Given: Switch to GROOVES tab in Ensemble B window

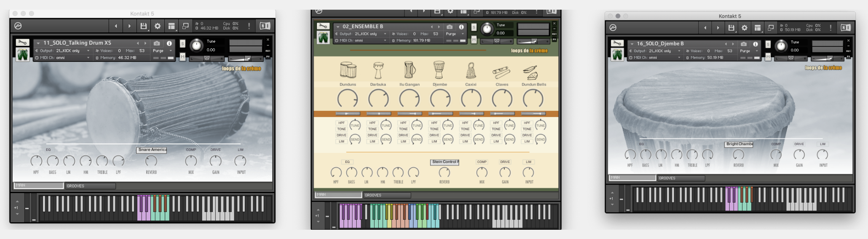Looking at the screenshot, I should click(387, 195).
